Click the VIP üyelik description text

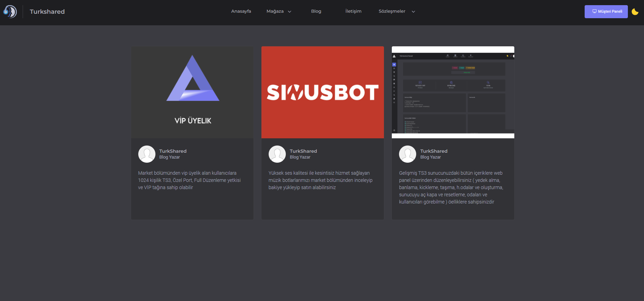tap(189, 180)
